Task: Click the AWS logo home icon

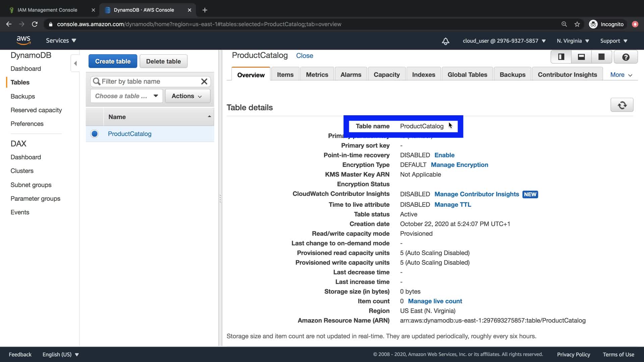Action: pyautogui.click(x=23, y=41)
